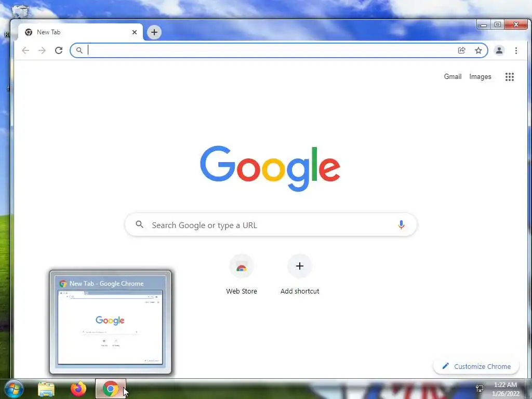Open network icon in system tray

480,389
